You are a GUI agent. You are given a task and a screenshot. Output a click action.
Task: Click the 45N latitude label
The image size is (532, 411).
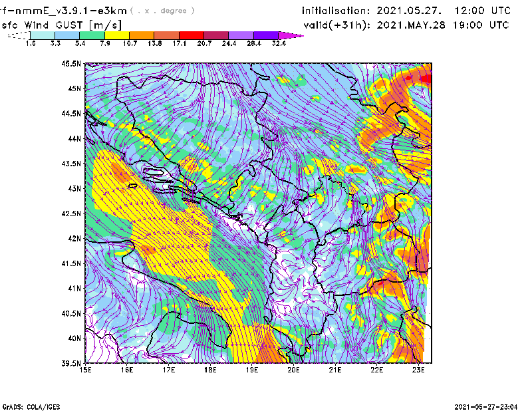(x=74, y=88)
